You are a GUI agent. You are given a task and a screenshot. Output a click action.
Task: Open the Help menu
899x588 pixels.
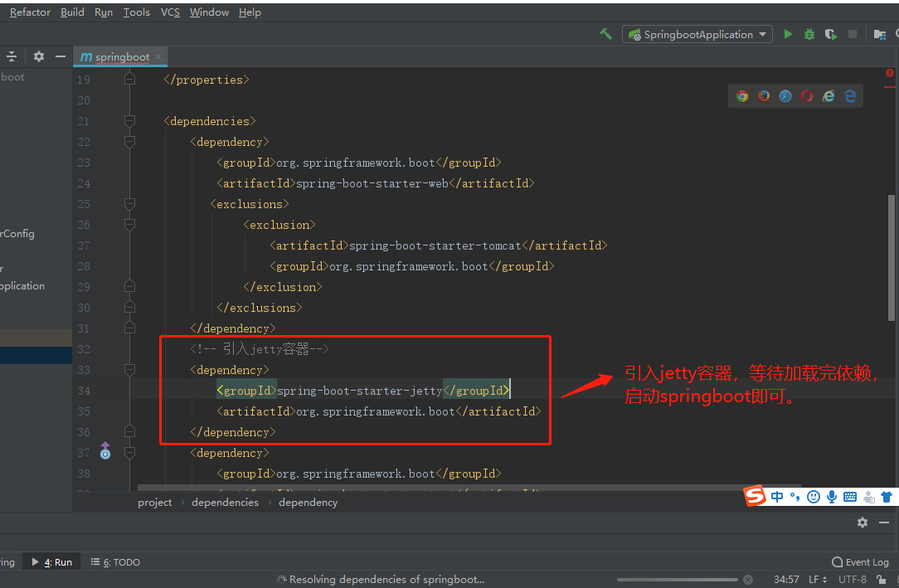(250, 12)
